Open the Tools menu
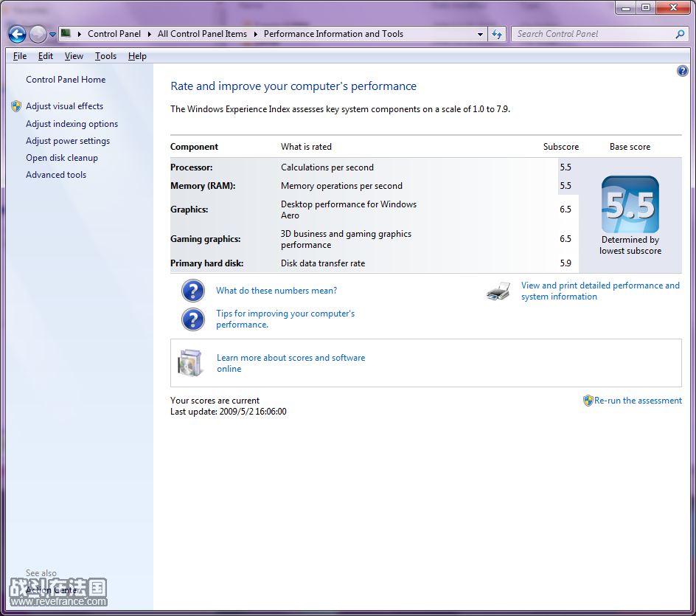This screenshot has height=616, width=696. click(105, 56)
